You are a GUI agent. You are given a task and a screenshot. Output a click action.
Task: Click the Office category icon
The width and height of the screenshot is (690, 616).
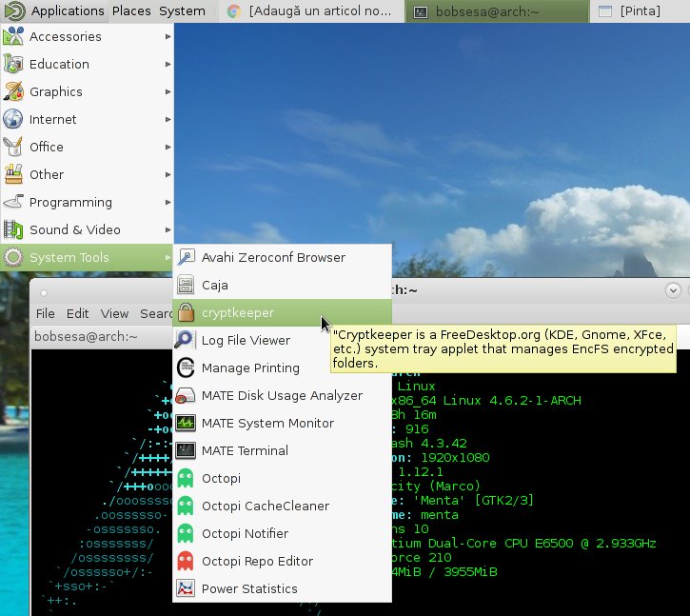click(x=13, y=147)
